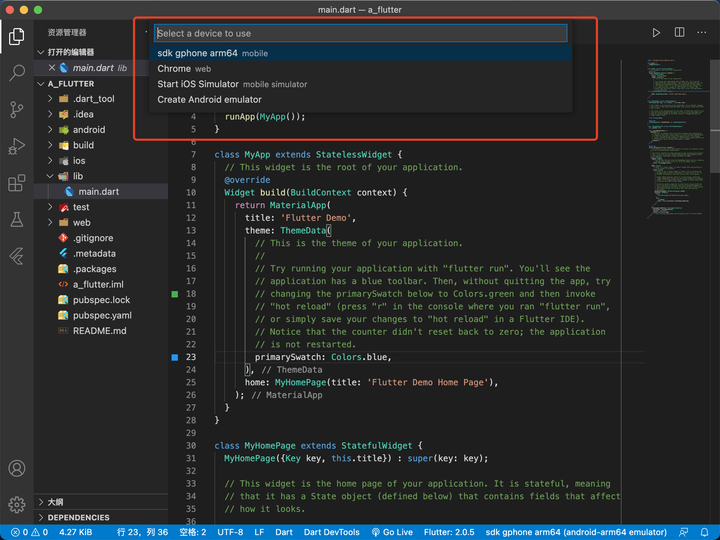Change UTF-8 encoding in status bar

coord(230,532)
